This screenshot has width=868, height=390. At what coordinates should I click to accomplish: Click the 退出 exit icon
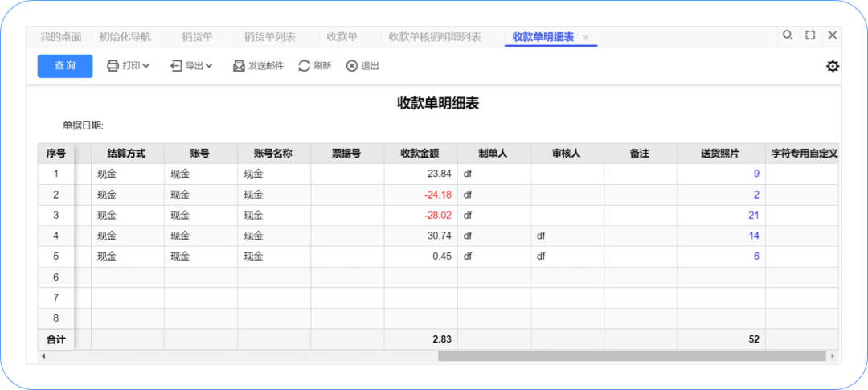pos(352,66)
